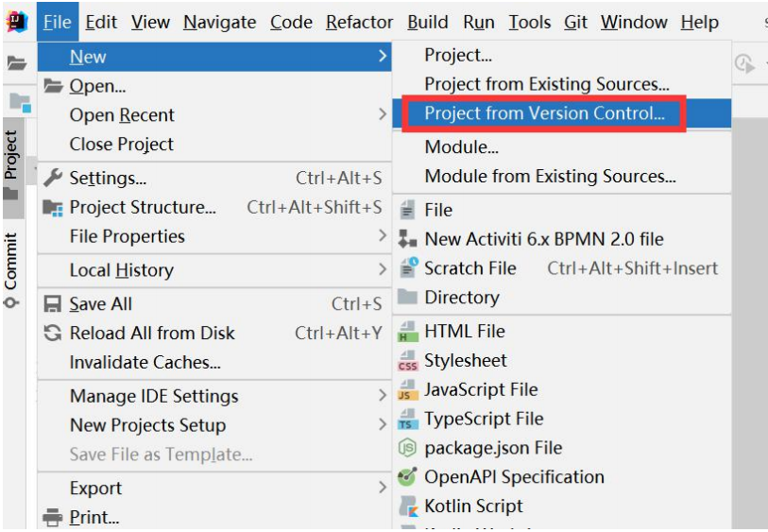Screen dimensions: 768x532
Task: Expand the Local History submenu arrow
Action: click(x=383, y=269)
